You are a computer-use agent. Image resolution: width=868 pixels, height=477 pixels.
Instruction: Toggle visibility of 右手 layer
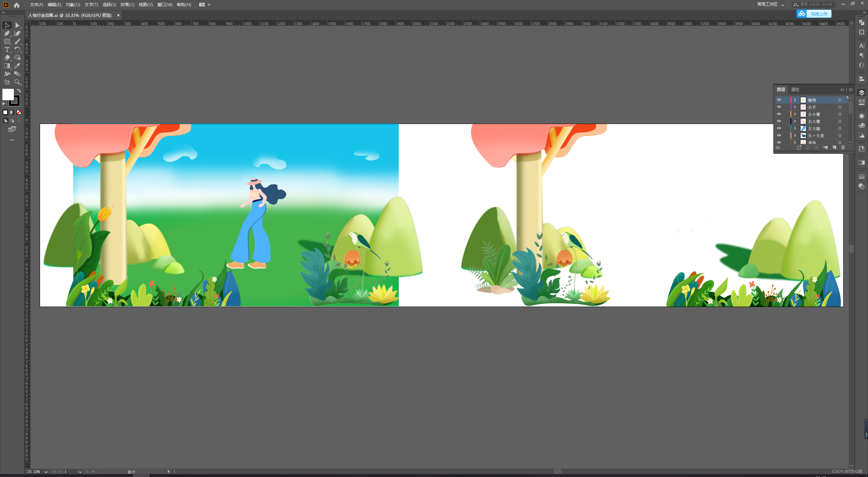[x=779, y=107]
